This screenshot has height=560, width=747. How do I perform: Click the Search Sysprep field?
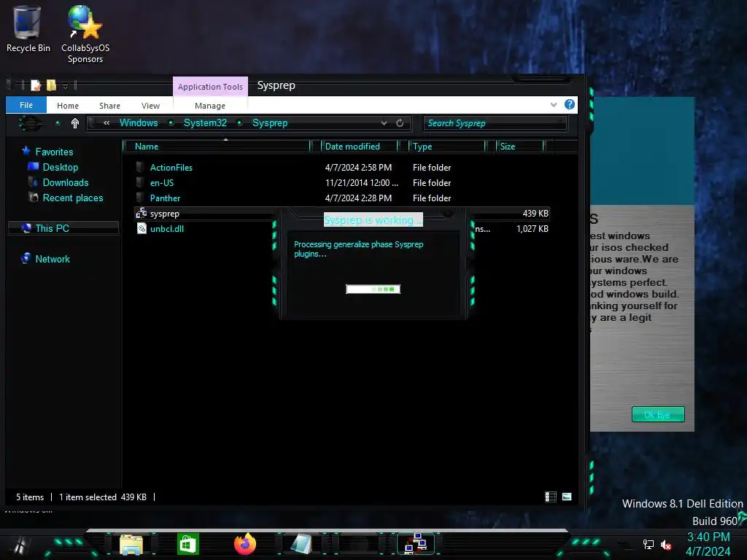[x=495, y=122]
